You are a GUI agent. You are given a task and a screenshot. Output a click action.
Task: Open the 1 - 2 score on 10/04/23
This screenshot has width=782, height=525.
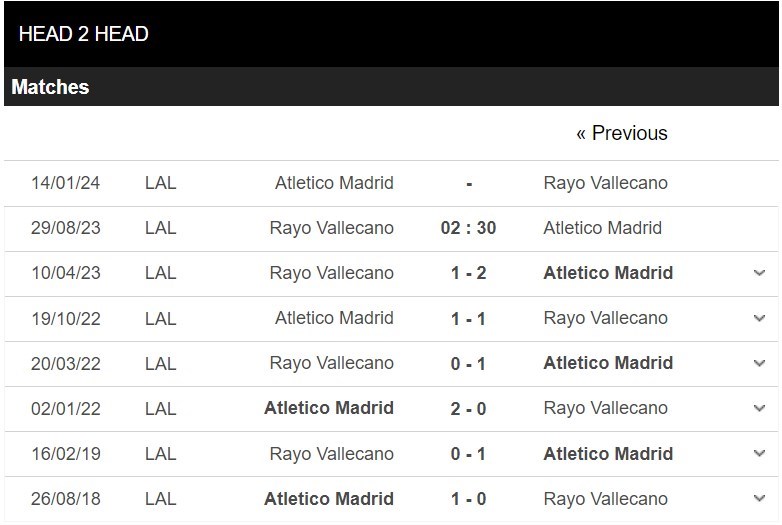point(468,273)
